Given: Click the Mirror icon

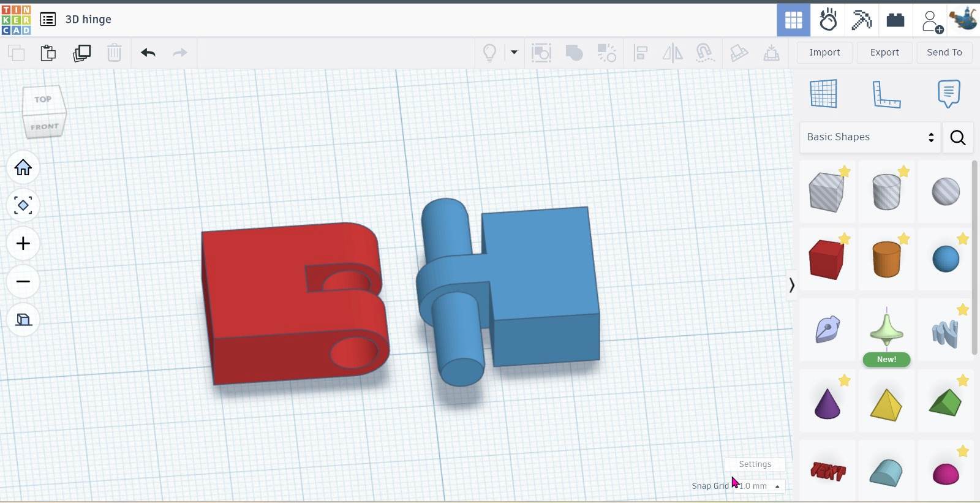Looking at the screenshot, I should 673,53.
